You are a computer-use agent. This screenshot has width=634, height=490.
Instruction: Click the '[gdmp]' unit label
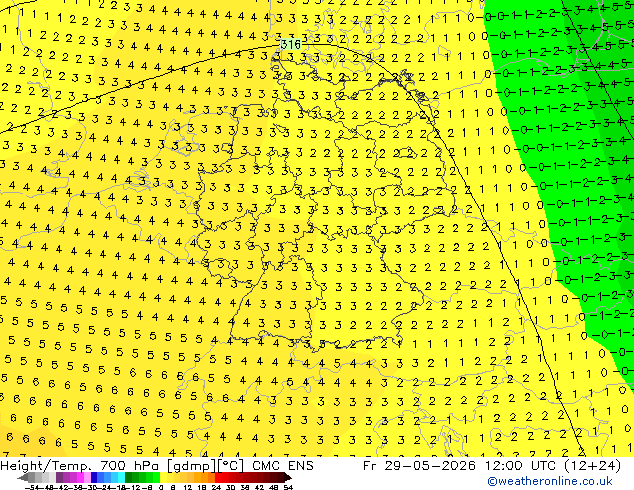pyautogui.click(x=192, y=466)
